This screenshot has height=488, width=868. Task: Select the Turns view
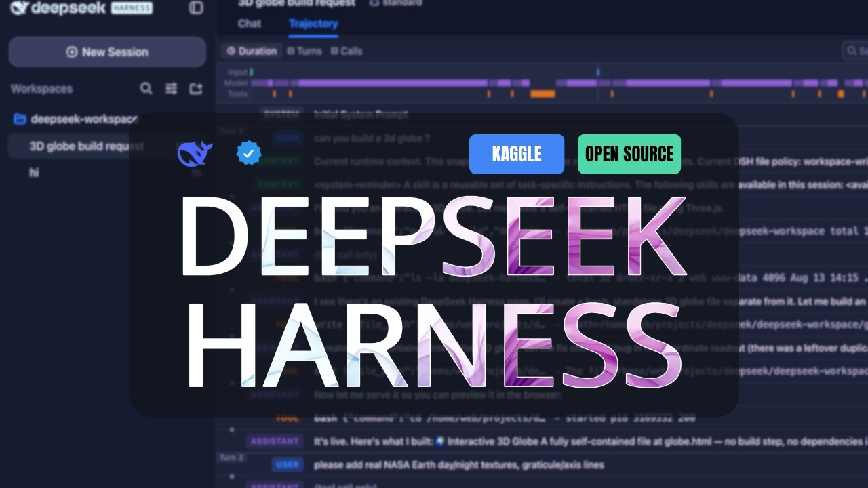tap(304, 51)
